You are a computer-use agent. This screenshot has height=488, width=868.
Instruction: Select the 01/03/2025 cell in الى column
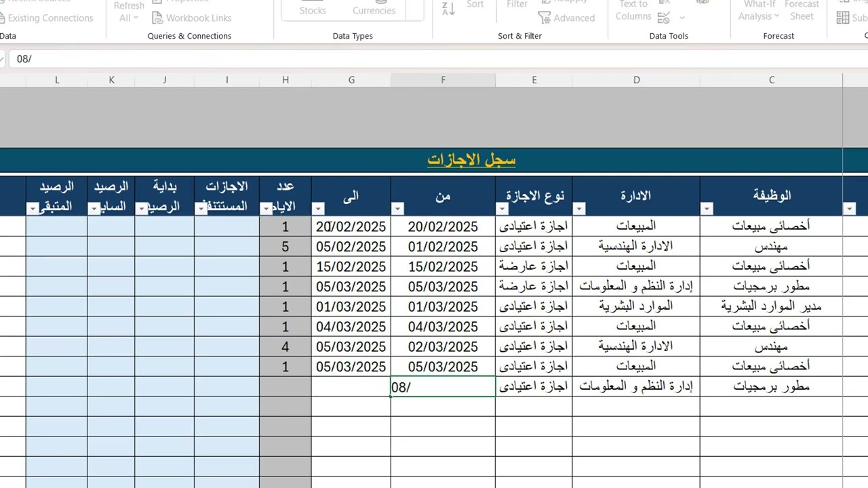coord(351,306)
